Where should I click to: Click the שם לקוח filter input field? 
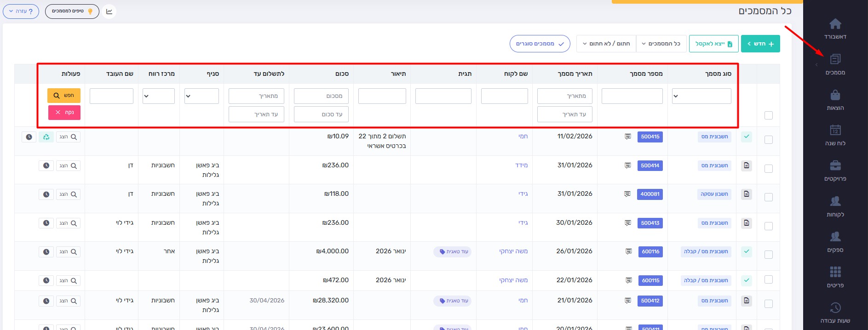coord(504,96)
